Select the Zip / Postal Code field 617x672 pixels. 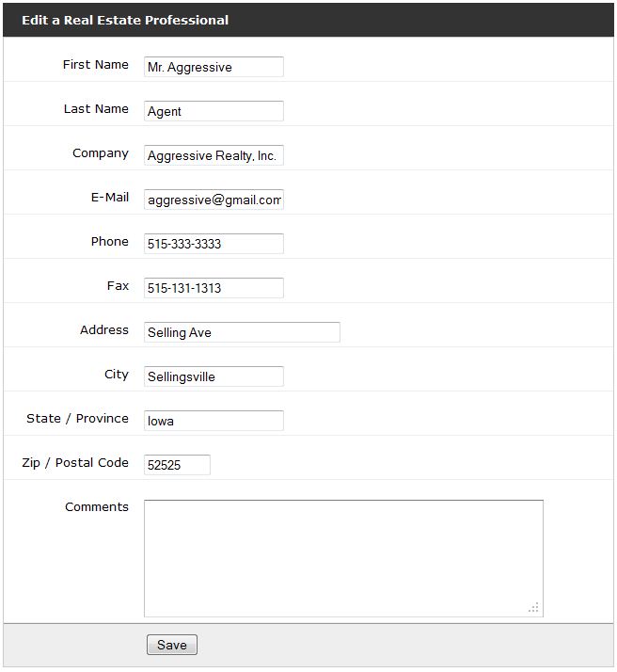(177, 465)
